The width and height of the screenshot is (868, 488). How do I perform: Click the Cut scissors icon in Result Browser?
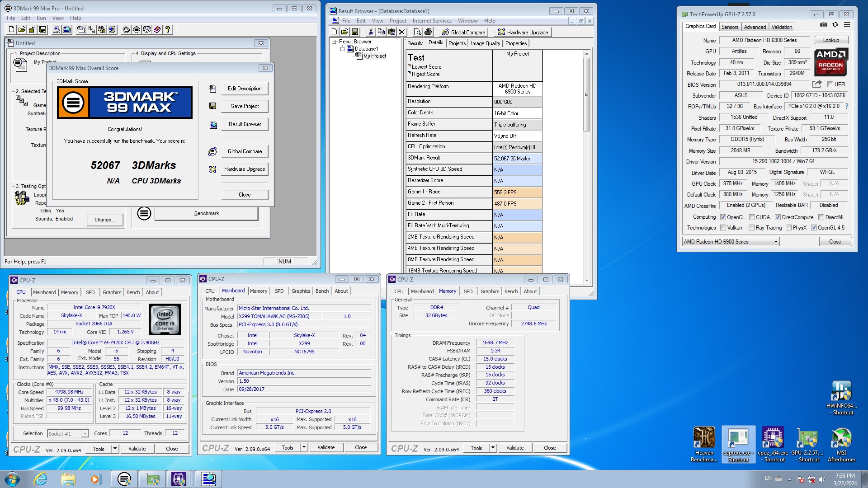click(371, 32)
